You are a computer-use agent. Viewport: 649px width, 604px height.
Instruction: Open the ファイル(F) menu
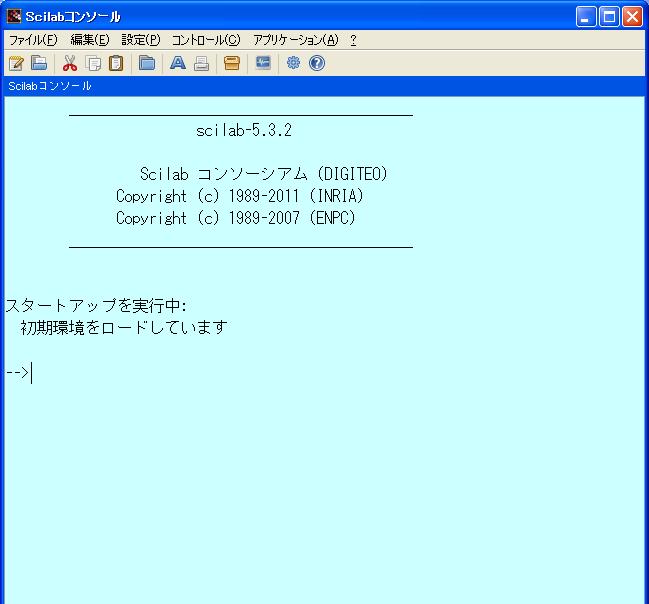33,40
